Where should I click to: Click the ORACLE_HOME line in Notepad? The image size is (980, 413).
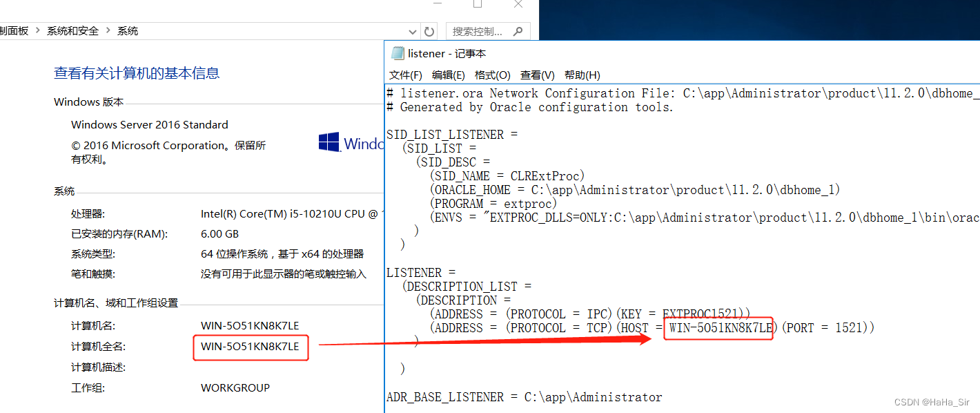point(635,190)
